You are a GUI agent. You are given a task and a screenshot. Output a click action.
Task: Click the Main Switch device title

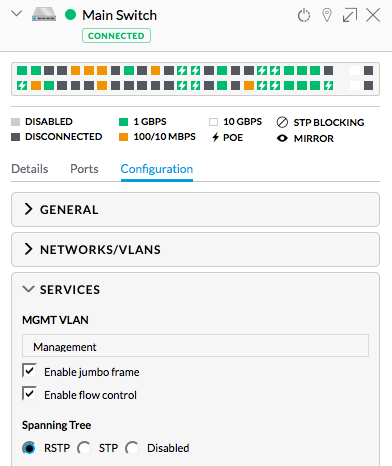[119, 15]
